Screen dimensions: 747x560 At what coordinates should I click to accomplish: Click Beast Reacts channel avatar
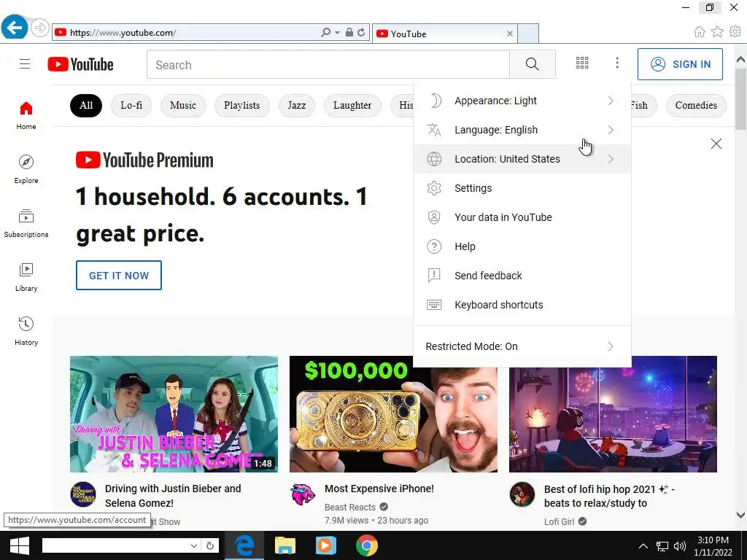click(x=303, y=494)
